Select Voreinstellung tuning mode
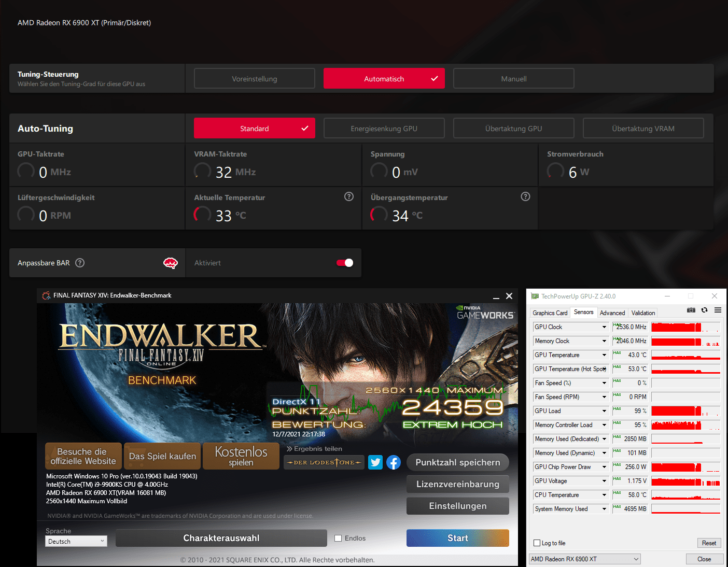This screenshot has height=567, width=728. (255, 79)
